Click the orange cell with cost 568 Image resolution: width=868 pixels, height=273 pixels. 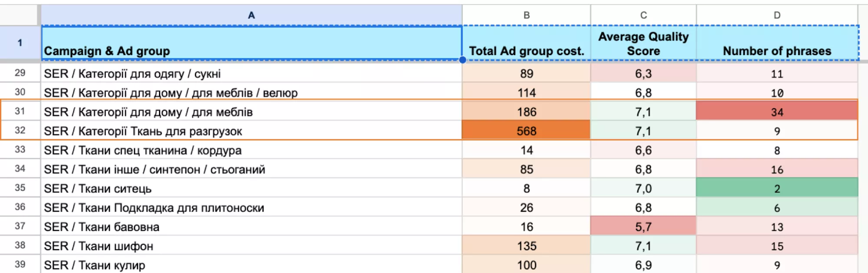pyautogui.click(x=526, y=130)
